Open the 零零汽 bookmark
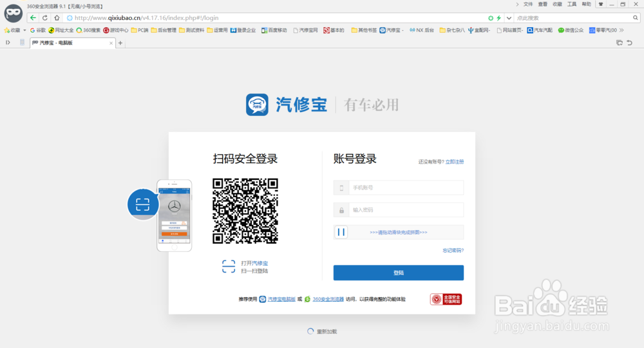 click(603, 30)
